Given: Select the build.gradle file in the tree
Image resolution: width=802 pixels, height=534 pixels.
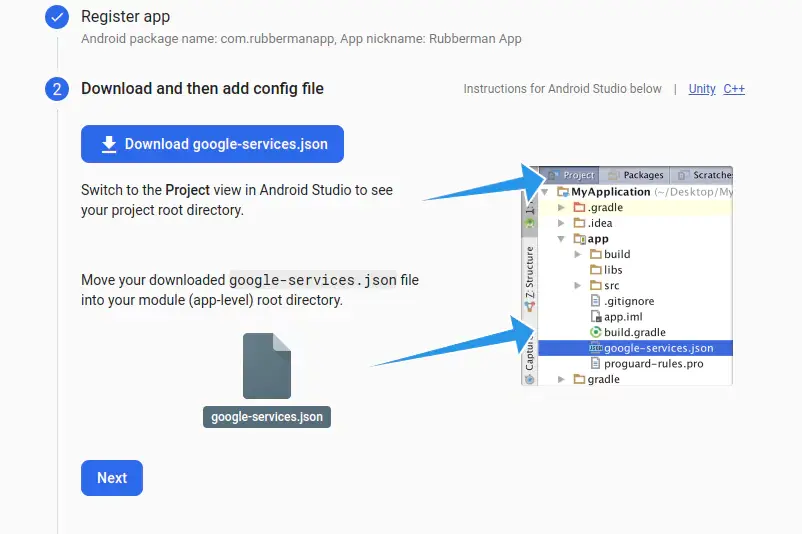Looking at the screenshot, I should pyautogui.click(x=628, y=332).
